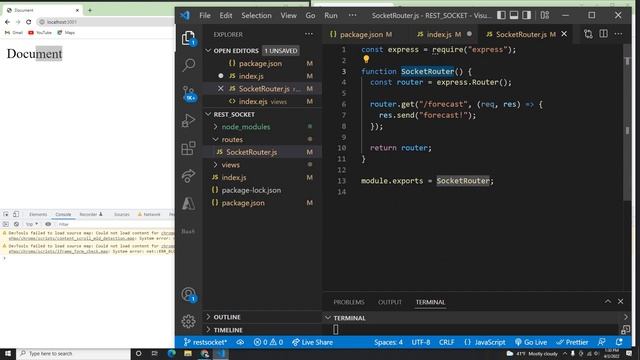Click synchronize changes icon in status bar
Image resolution: width=640 pixels, height=360 pixels.
pos(240,342)
